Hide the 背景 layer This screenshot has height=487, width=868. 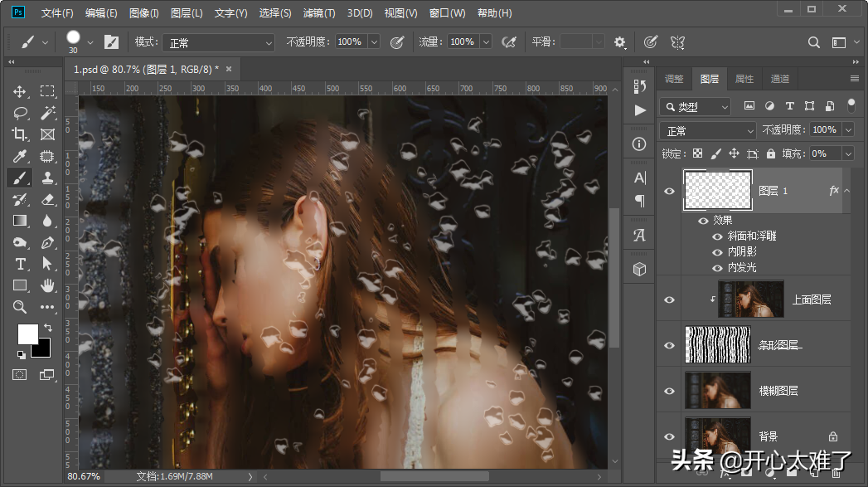(x=669, y=436)
